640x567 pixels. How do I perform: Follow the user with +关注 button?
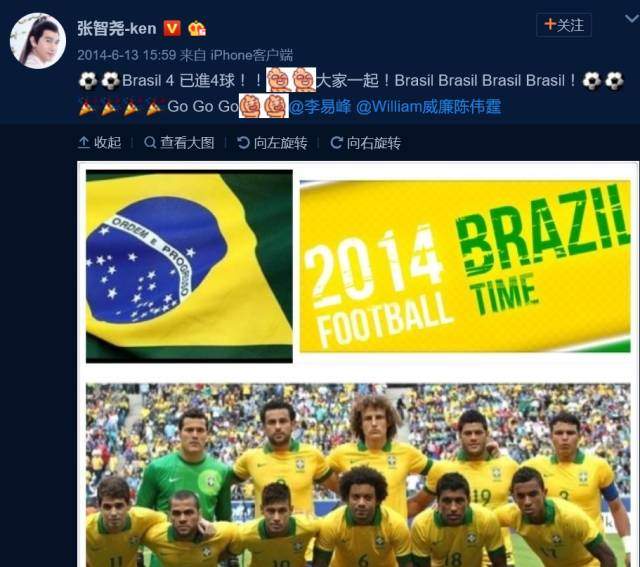(x=564, y=25)
